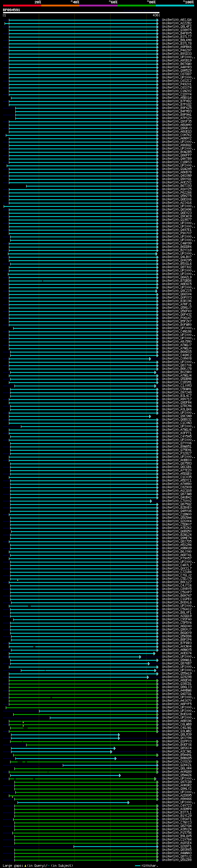
Task: Click the UniRef100_A9SB19 entry
Action: (176, 60)
